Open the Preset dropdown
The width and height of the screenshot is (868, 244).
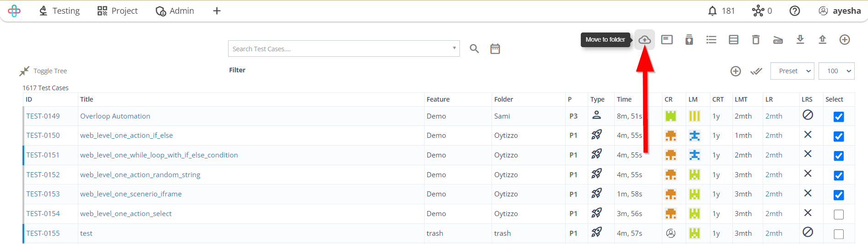(x=792, y=71)
